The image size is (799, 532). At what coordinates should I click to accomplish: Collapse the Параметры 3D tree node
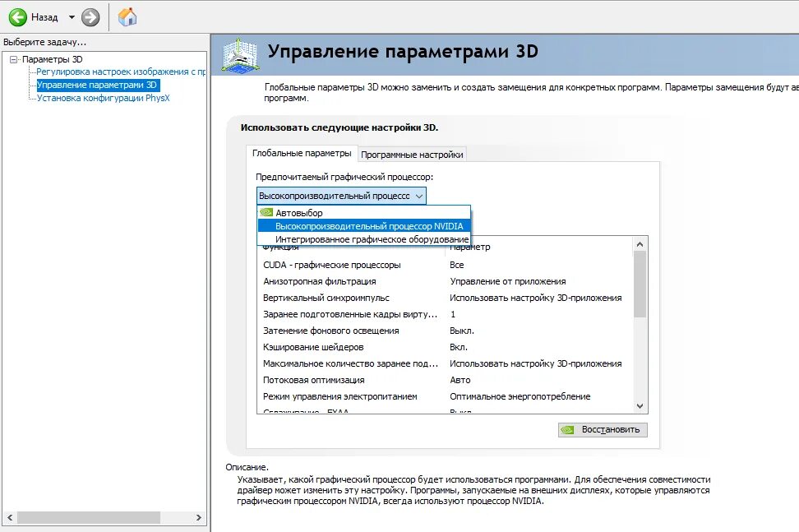click(14, 60)
